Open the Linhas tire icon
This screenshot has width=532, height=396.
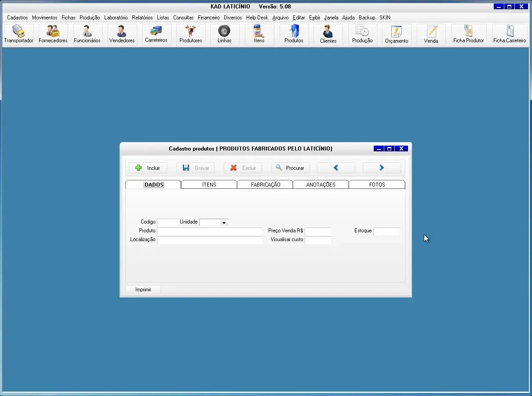pyautogui.click(x=224, y=34)
